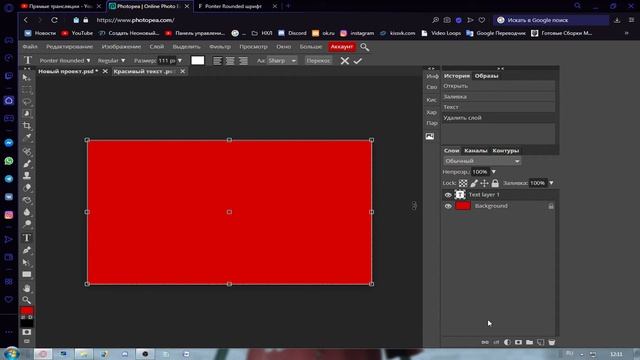Select the Pen tool
Viewport: 640px width, 360px height.
(27, 250)
